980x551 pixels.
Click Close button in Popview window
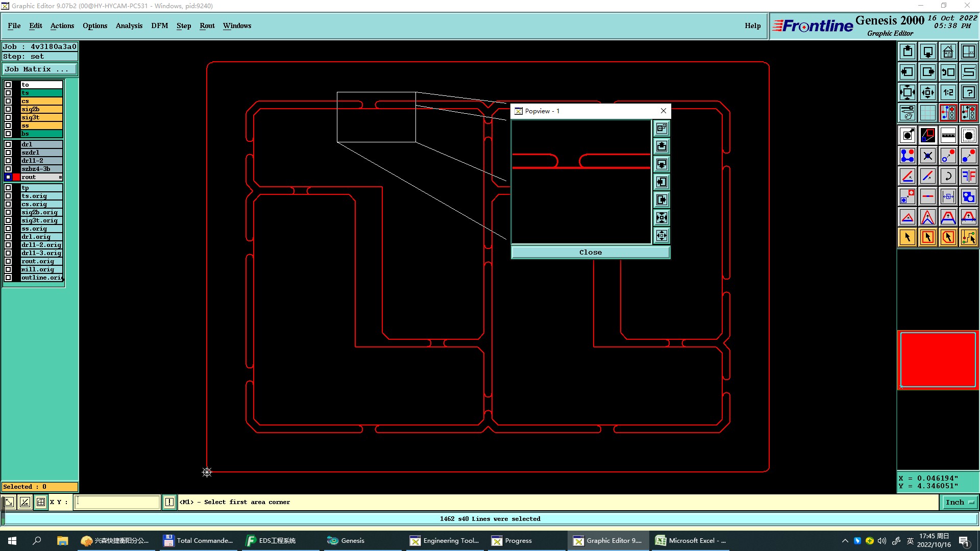coord(590,253)
